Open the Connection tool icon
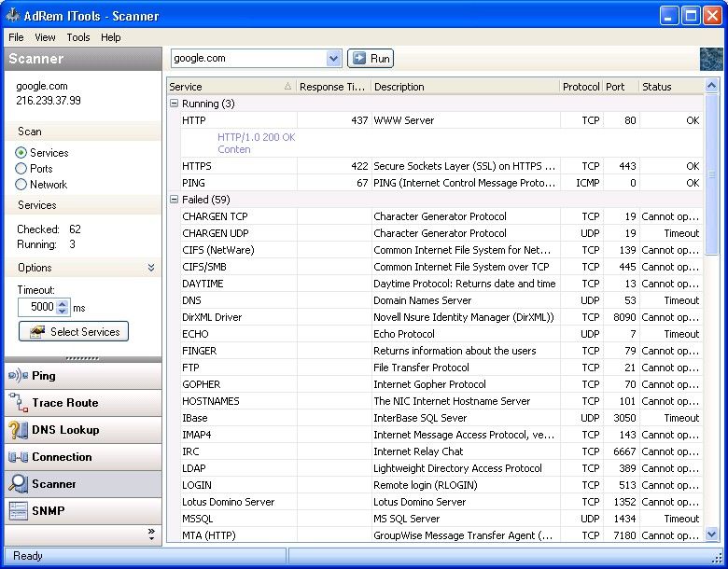Image resolution: width=728 pixels, height=569 pixels. (x=18, y=457)
